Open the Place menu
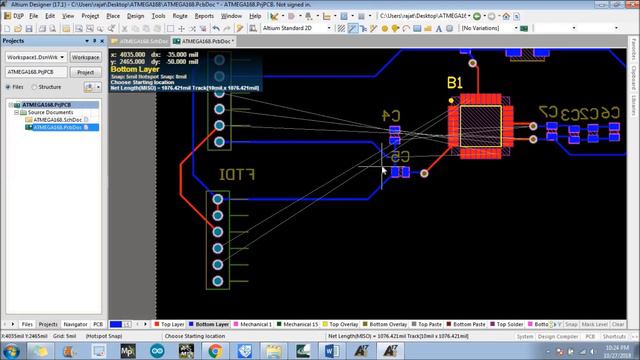This screenshot has height=360, width=640. (x=113, y=16)
